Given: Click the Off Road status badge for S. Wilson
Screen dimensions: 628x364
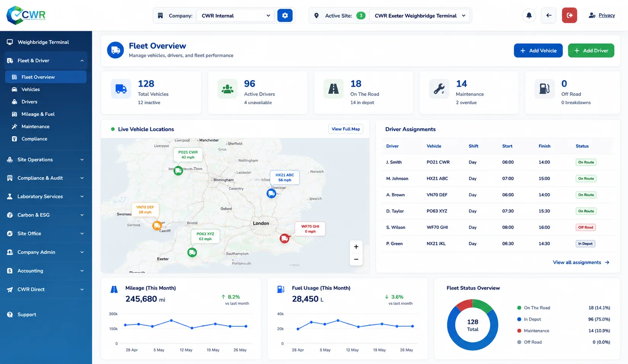Looking at the screenshot, I should (585, 227).
